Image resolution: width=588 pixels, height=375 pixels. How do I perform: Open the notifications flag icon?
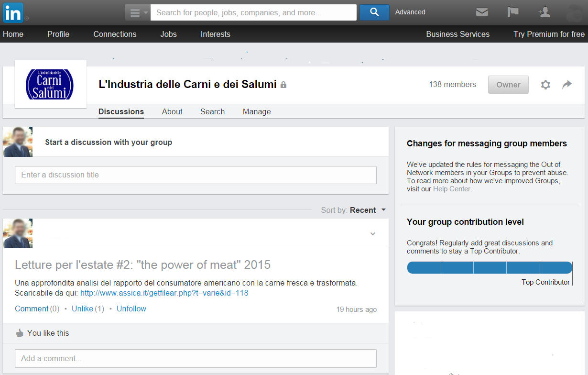coord(513,12)
